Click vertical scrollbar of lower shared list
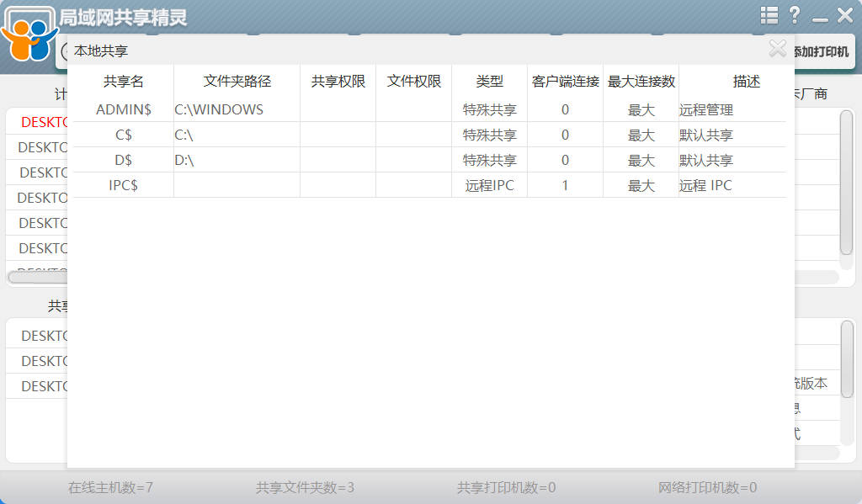The width and height of the screenshot is (862, 504). 847,358
